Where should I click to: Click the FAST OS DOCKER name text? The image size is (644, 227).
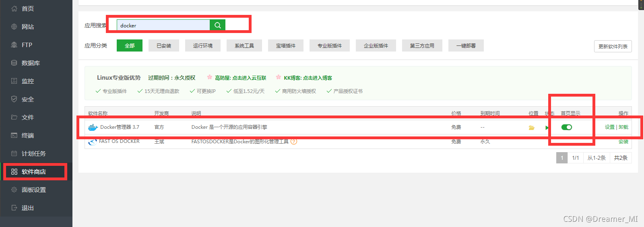pos(119,141)
